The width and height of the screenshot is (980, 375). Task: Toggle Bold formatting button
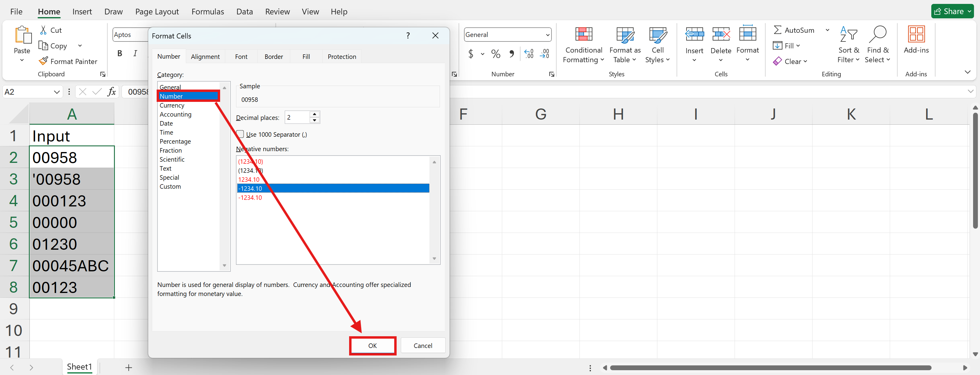click(x=120, y=53)
